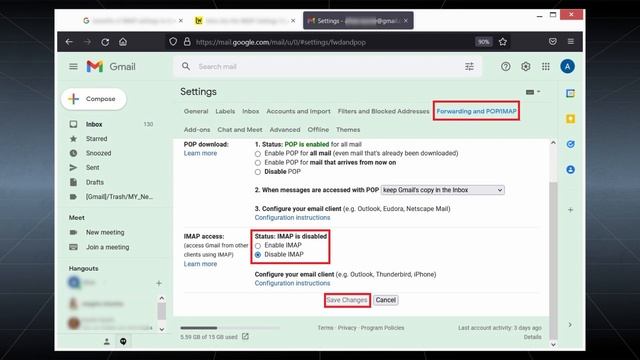Open Chat and Meet tab
The image size is (640, 360).
click(x=240, y=129)
